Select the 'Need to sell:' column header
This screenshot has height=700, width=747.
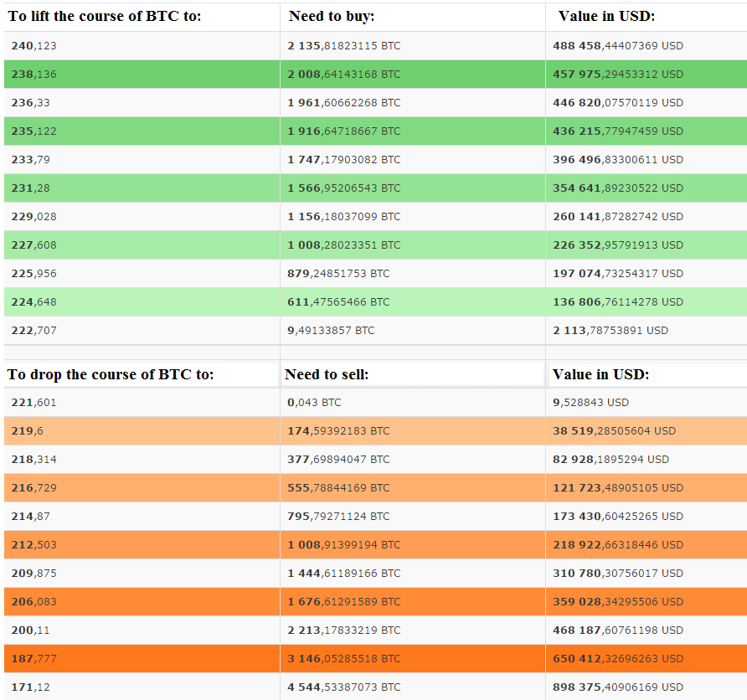pos(327,375)
